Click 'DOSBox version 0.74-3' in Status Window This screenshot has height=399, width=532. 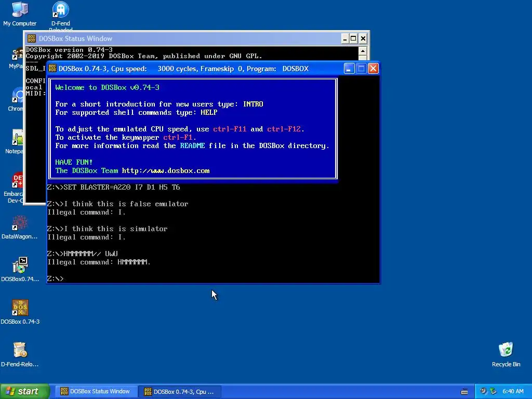[69, 50]
